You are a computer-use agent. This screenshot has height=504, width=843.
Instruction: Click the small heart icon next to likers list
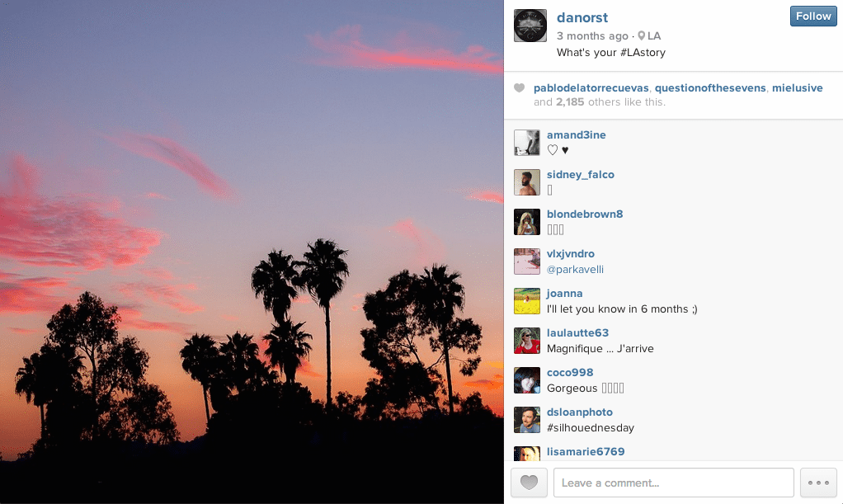pyautogui.click(x=519, y=87)
